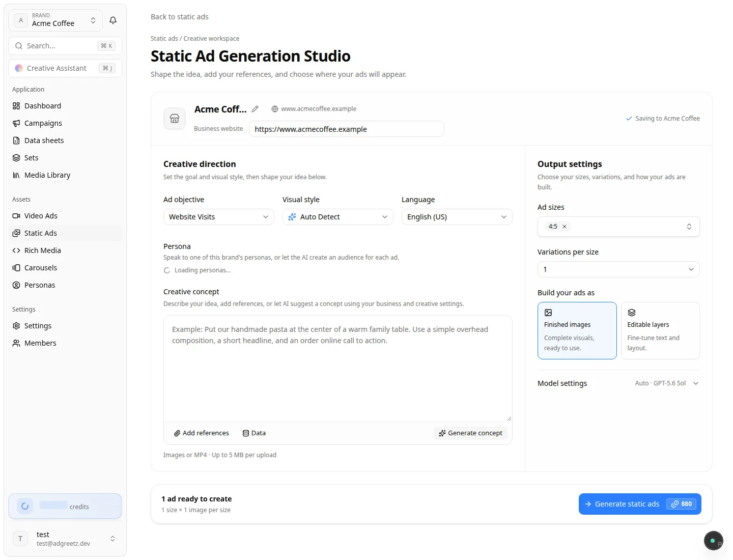Click the Personas sidebar icon
This screenshot has width=733, height=560.
(16, 285)
